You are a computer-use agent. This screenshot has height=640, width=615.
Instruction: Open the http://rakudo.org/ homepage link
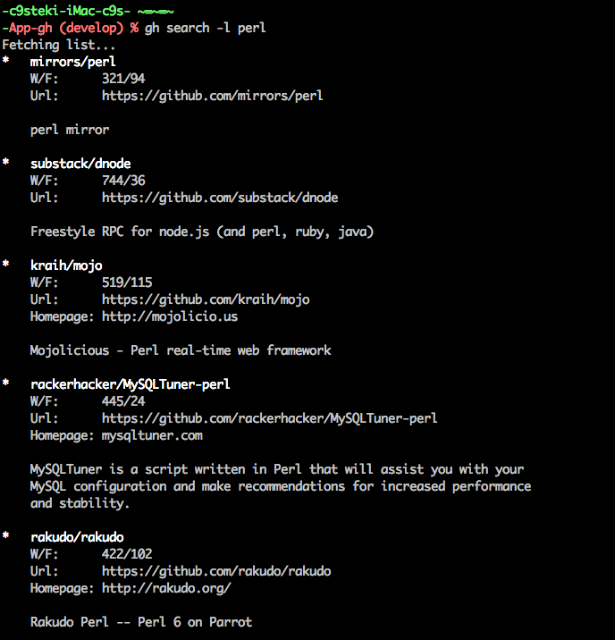click(167, 589)
